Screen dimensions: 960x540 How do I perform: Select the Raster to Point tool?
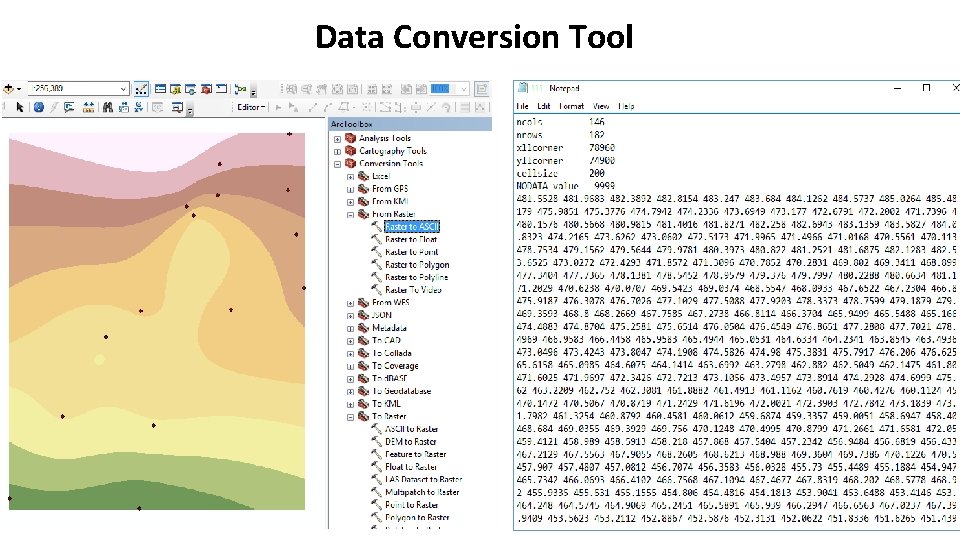411,252
